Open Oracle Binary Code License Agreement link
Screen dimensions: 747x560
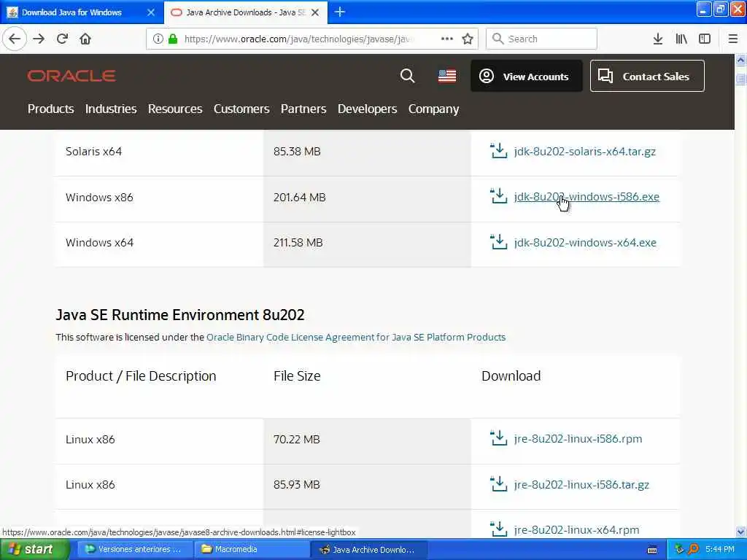356,337
